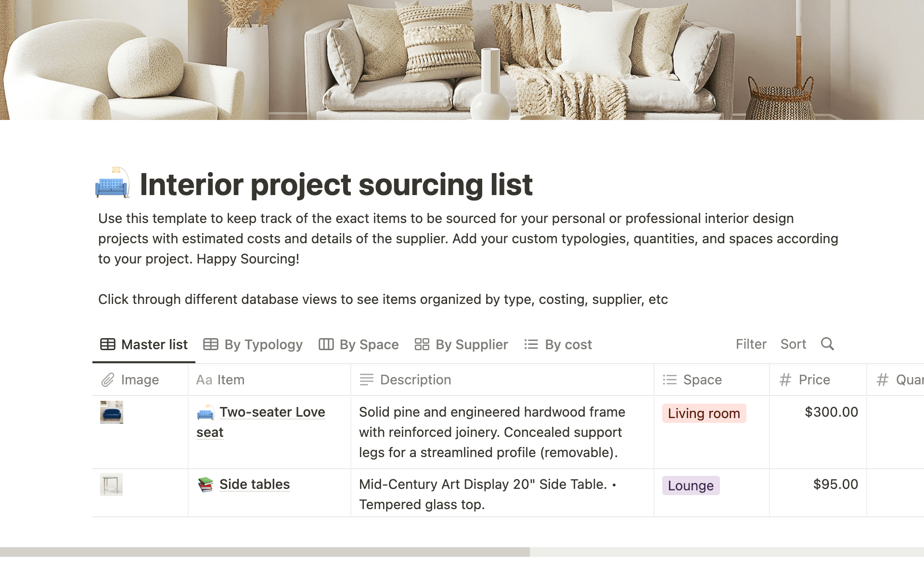Open the Two-seater Love seat page
924x578 pixels.
[272, 412]
